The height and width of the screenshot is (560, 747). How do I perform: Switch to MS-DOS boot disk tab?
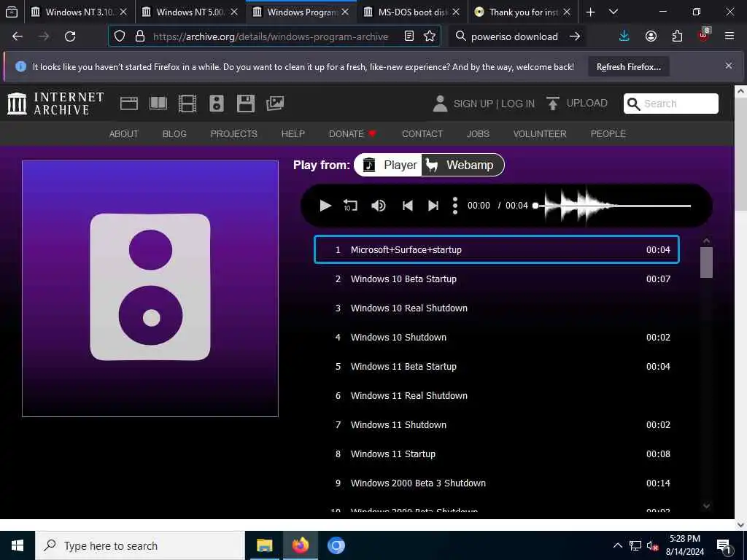412,12
